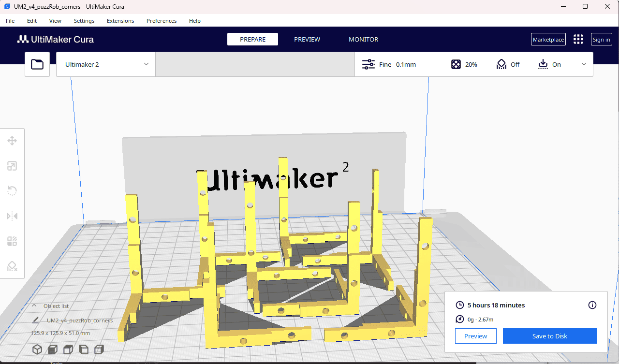Screen dimensions: 619x364
Task: Click the pencil icon beside model name
Action: point(36,320)
